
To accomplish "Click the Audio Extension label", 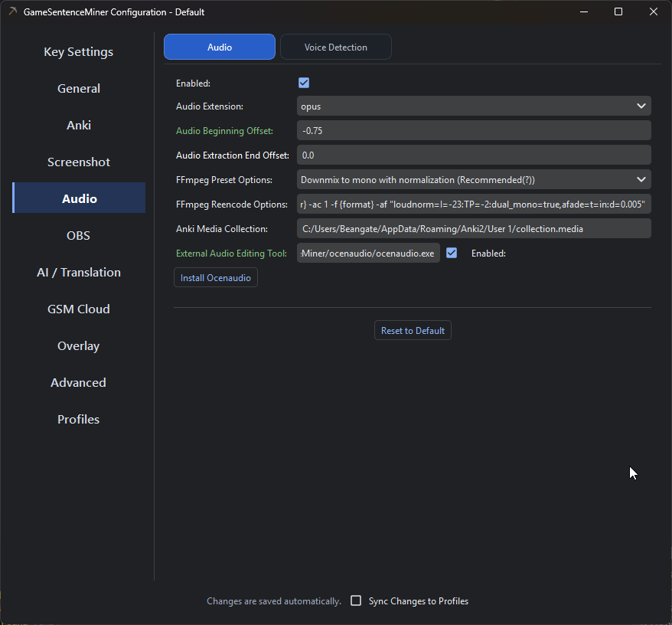I will (x=210, y=106).
